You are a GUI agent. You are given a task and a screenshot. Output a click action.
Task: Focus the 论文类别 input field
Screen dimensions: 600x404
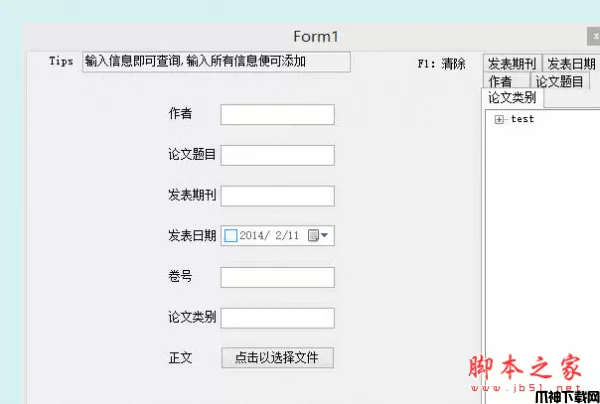[277, 317]
